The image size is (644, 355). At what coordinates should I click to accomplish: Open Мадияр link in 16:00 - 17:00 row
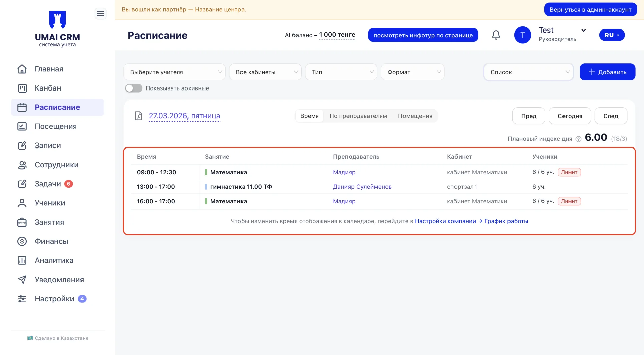[344, 201]
